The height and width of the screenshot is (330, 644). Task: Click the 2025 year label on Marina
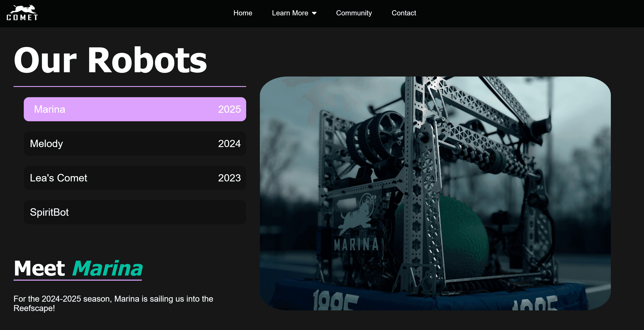click(229, 109)
